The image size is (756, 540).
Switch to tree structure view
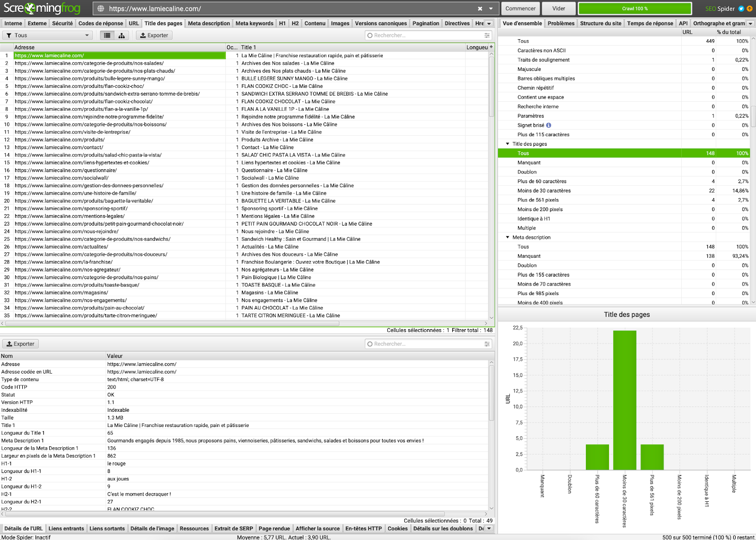point(121,35)
